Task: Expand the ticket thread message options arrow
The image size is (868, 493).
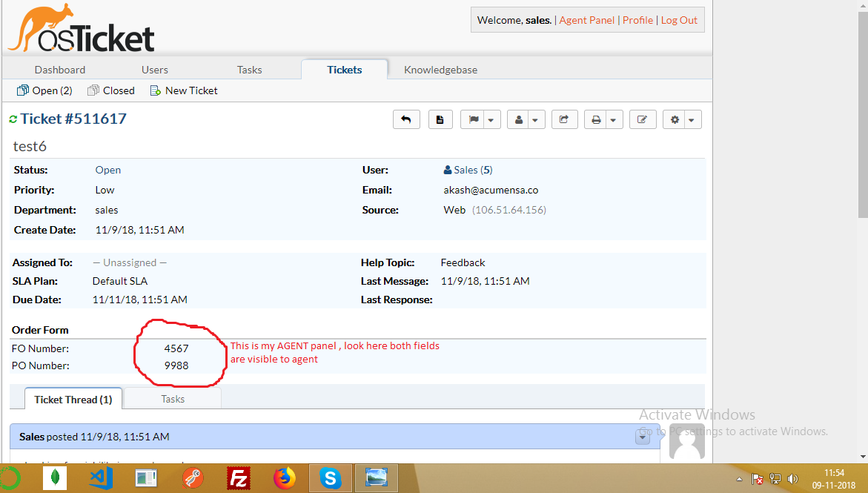Action: click(x=642, y=437)
